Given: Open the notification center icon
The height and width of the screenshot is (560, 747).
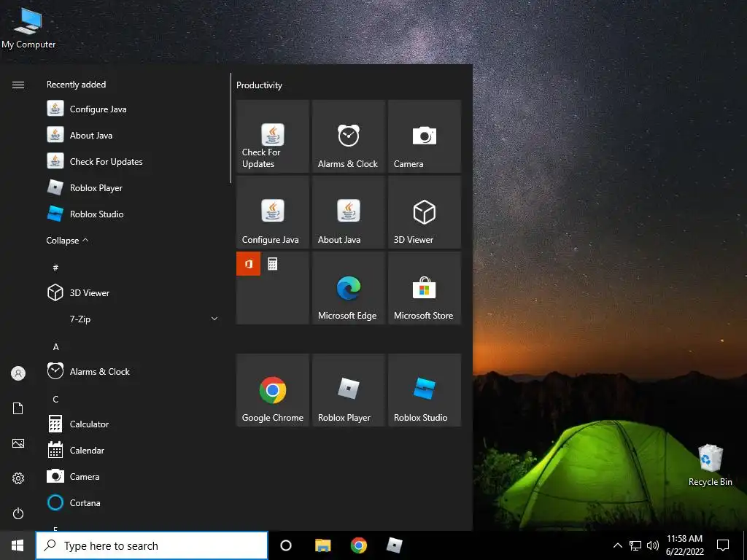Looking at the screenshot, I should (723, 545).
